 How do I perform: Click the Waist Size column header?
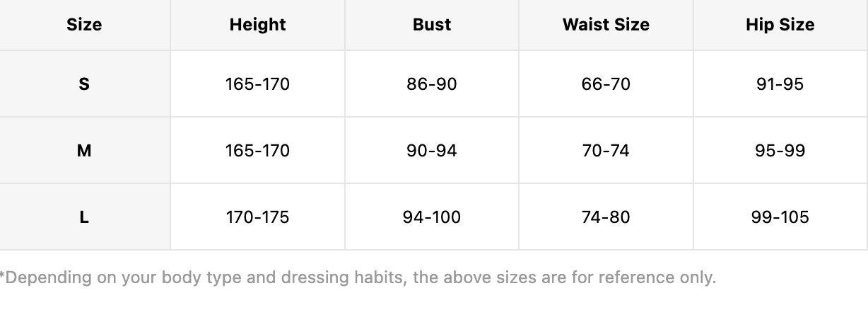point(606,25)
